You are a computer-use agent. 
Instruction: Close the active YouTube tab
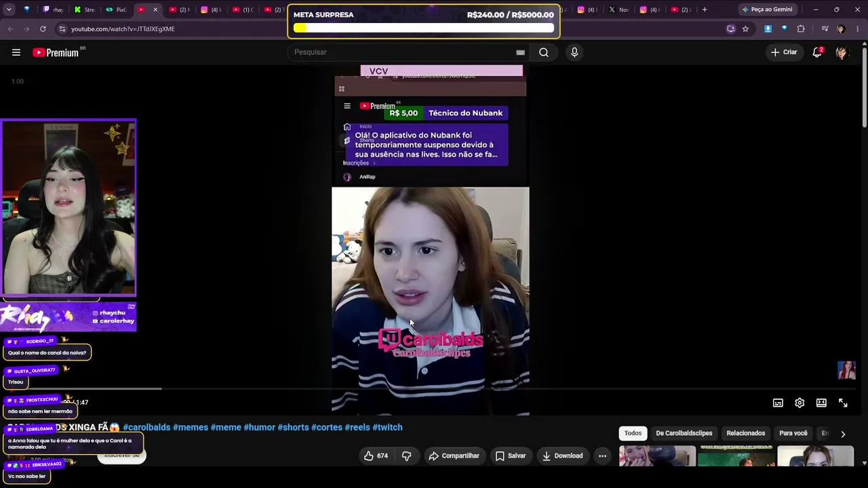pyautogui.click(x=155, y=9)
